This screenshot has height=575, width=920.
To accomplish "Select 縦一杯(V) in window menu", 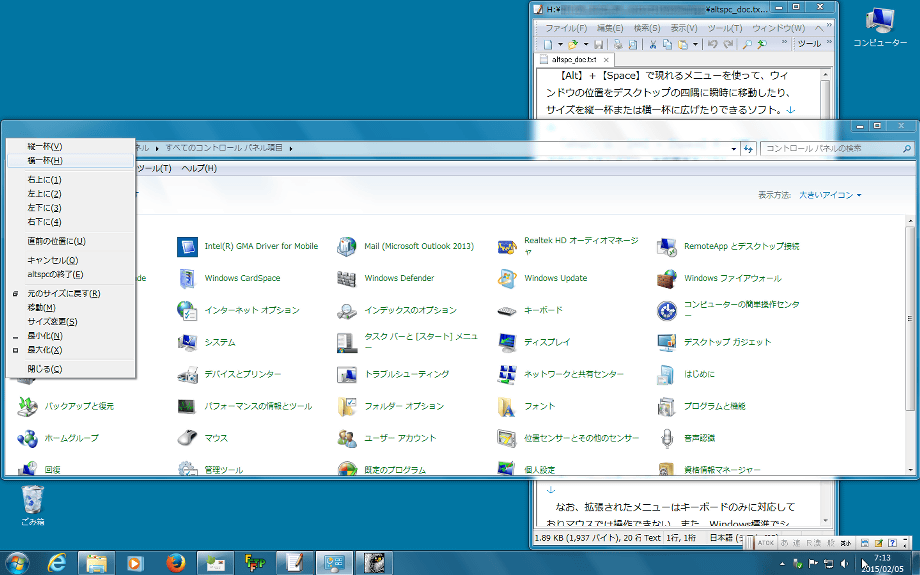I will [71, 146].
